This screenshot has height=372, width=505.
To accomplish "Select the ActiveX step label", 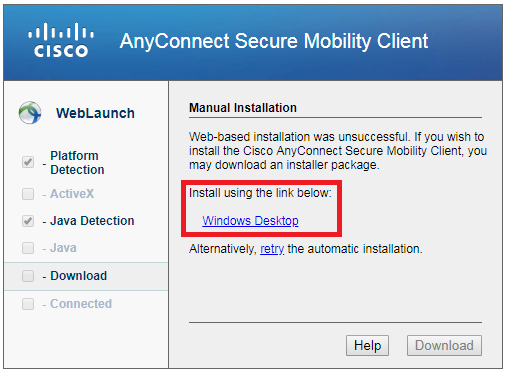I will point(72,194).
